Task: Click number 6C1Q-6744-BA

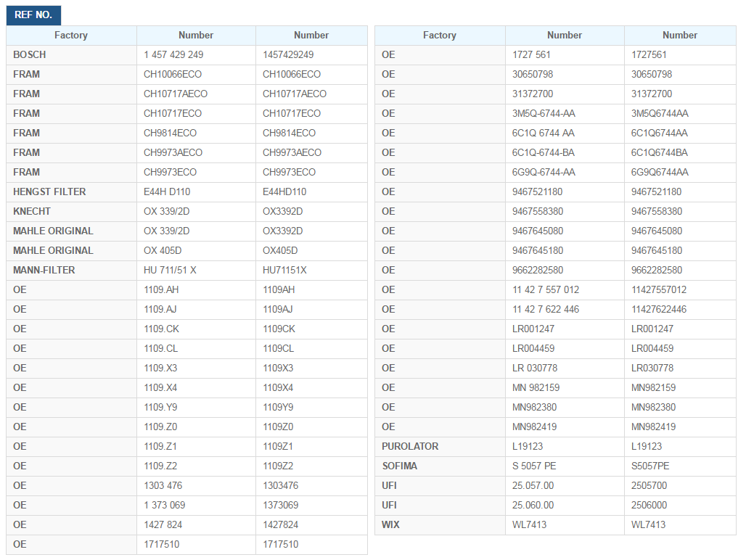Action: click(x=544, y=152)
